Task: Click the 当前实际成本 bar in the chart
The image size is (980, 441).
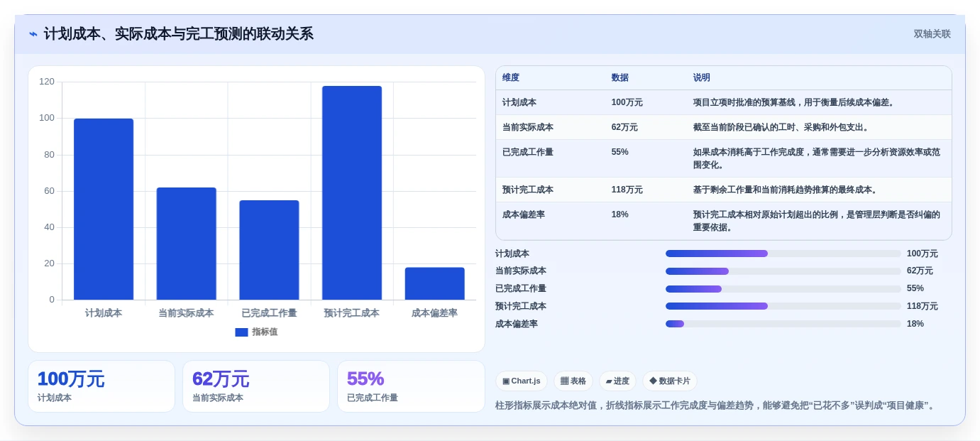Action: [x=187, y=244]
